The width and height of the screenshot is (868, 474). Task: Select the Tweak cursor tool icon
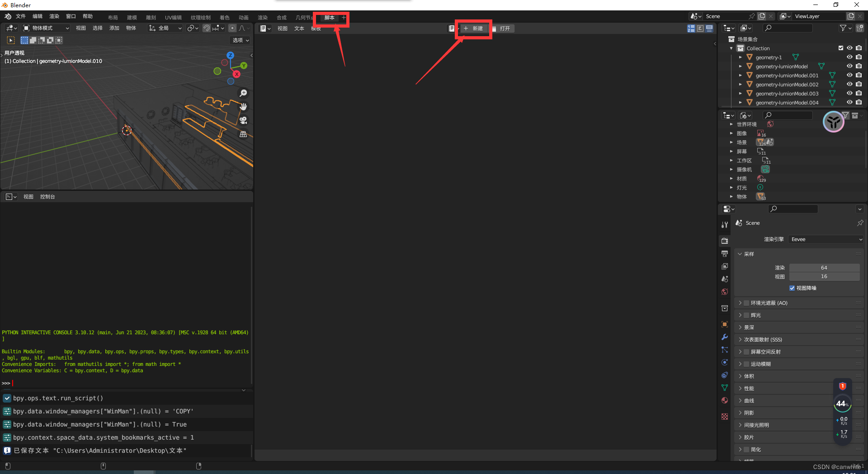pyautogui.click(x=11, y=40)
